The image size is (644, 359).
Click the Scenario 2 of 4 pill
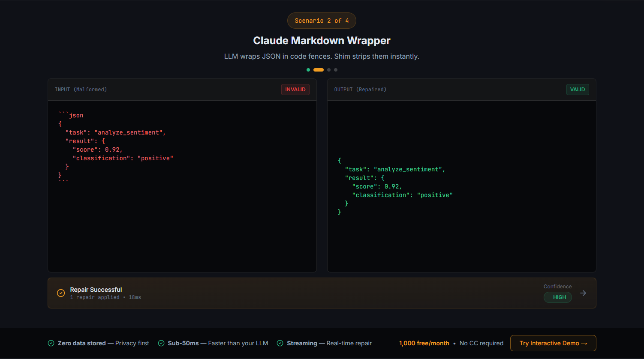point(322,21)
